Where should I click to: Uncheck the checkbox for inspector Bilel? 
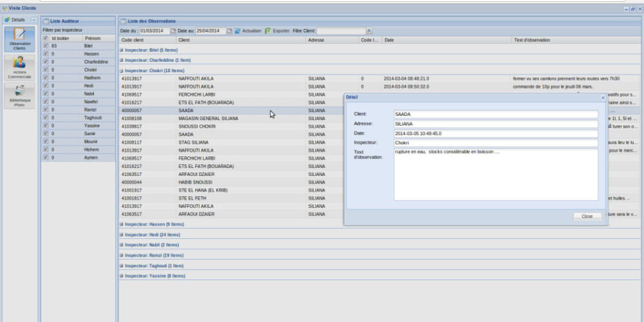coord(45,46)
